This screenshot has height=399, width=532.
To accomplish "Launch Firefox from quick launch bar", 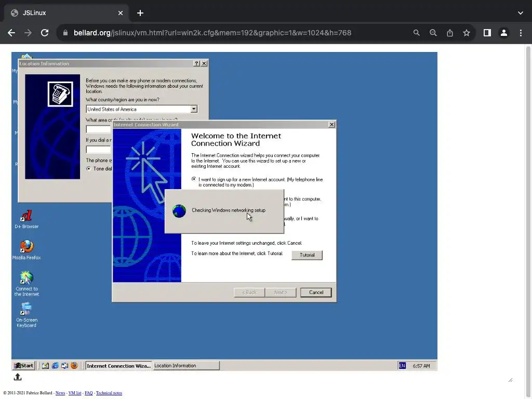I will click(74, 365).
